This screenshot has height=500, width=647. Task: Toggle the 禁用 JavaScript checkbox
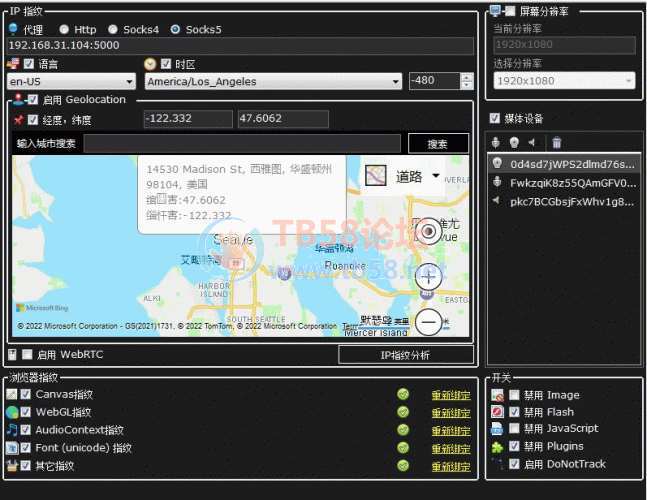point(514,429)
